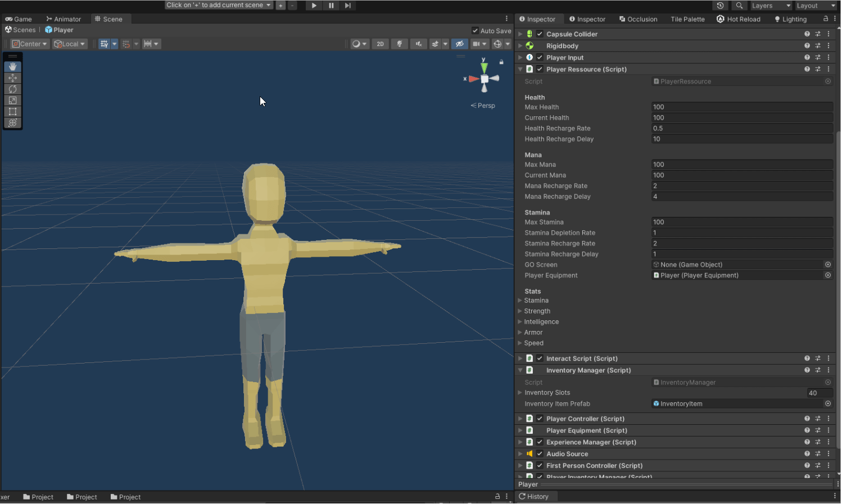Disable Interact Script checkbox

pos(540,358)
